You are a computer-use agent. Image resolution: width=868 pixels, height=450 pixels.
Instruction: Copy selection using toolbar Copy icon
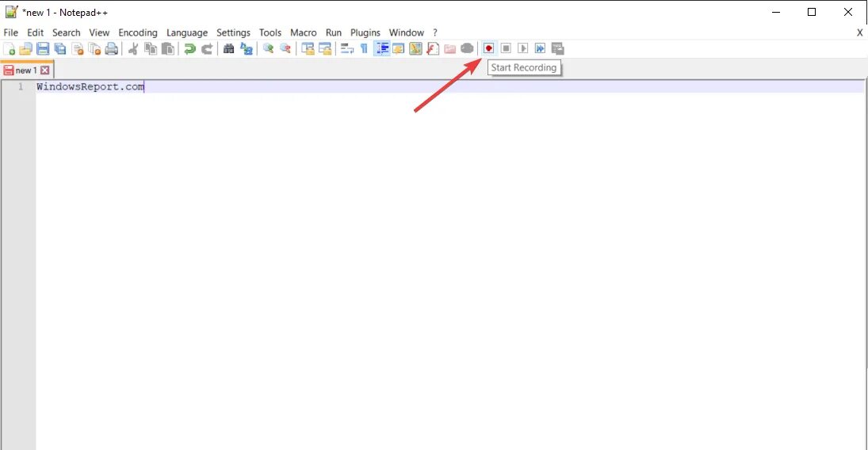point(151,48)
